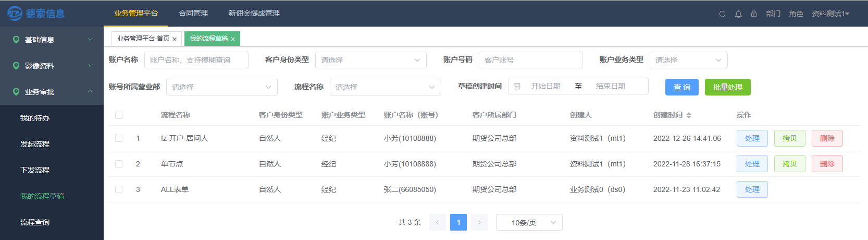
Task: Click page number 1 in pagination
Action: point(458,222)
